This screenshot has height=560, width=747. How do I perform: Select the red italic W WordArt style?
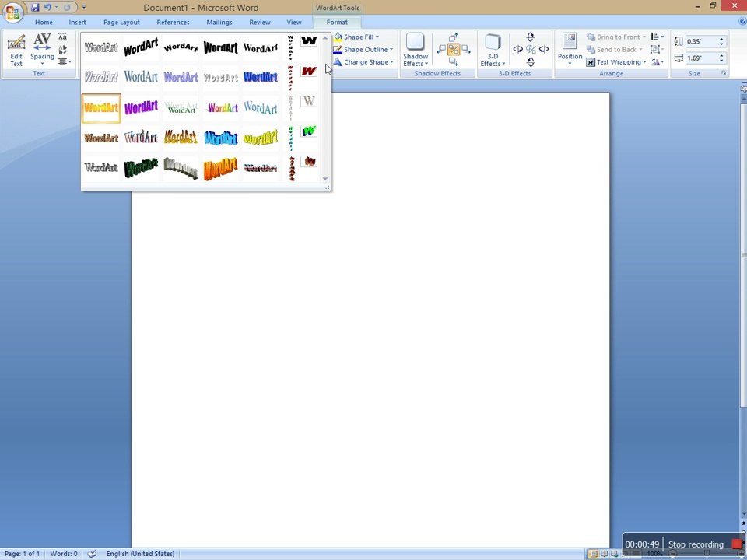[x=309, y=72]
